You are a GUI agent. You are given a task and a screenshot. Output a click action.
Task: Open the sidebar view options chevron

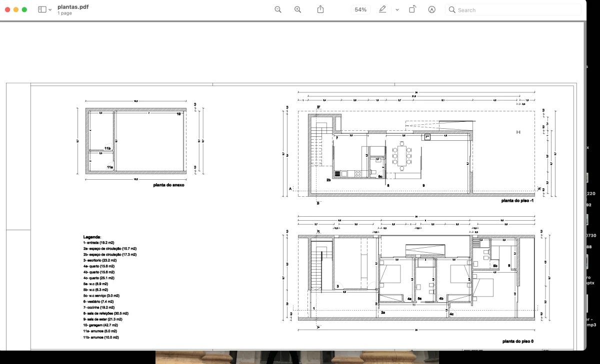pyautogui.click(x=50, y=10)
